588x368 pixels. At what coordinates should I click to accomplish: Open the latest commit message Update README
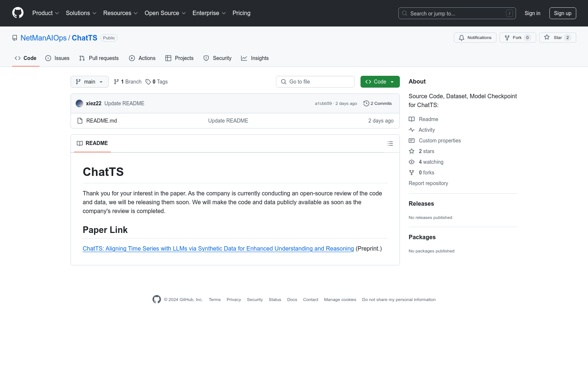(124, 103)
